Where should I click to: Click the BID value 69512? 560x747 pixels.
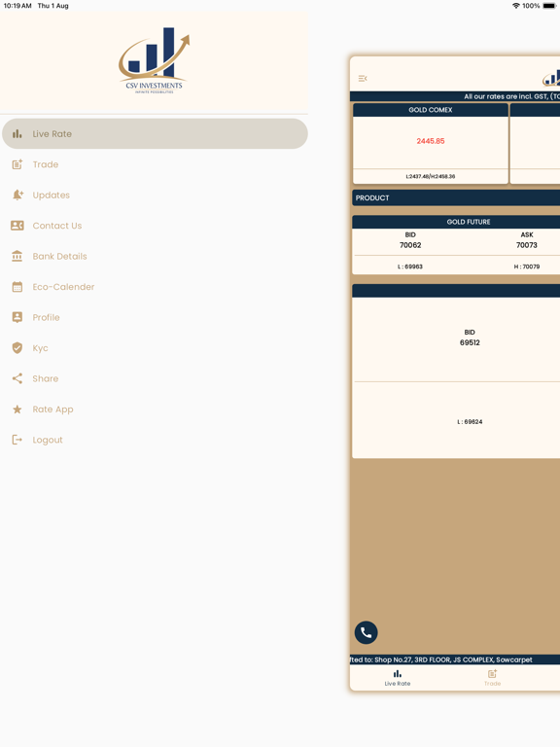(x=470, y=342)
